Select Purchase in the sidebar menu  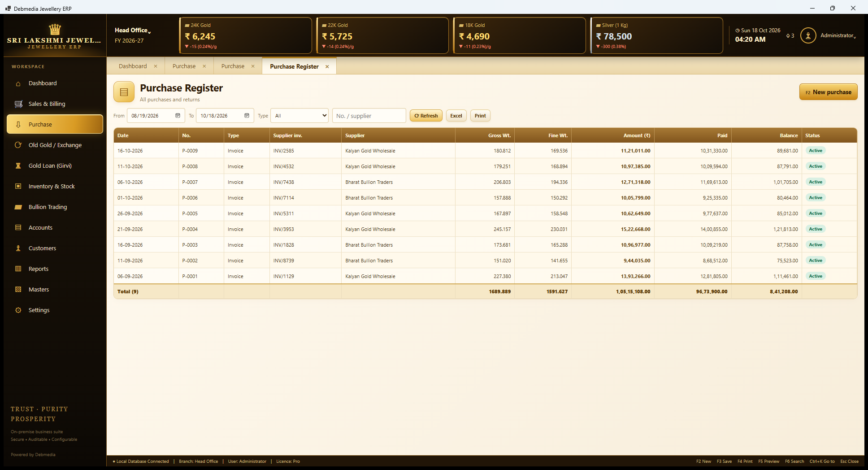55,124
